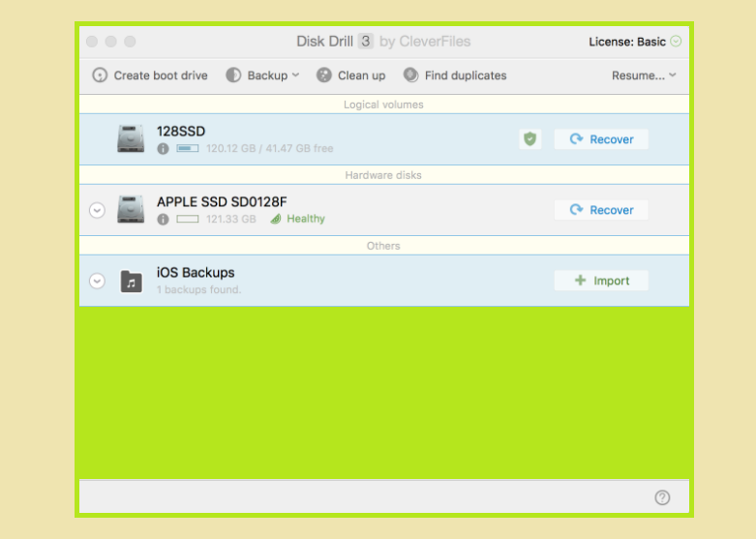
Task: Recover the APPLE SSD SD0128F disk
Action: (601, 210)
